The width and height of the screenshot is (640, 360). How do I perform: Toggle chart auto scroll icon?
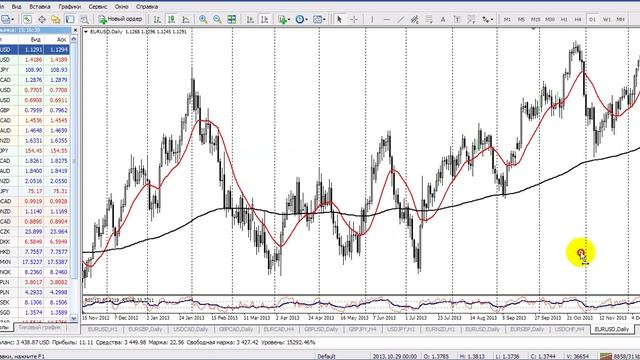tap(250, 19)
